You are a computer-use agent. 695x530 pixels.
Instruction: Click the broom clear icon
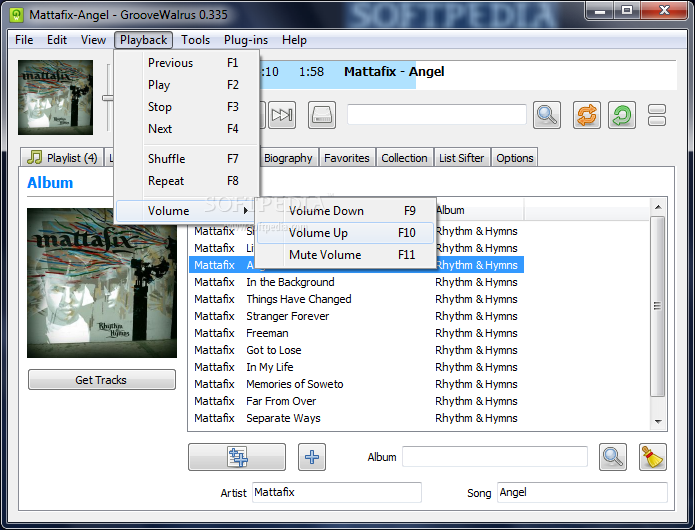652,457
